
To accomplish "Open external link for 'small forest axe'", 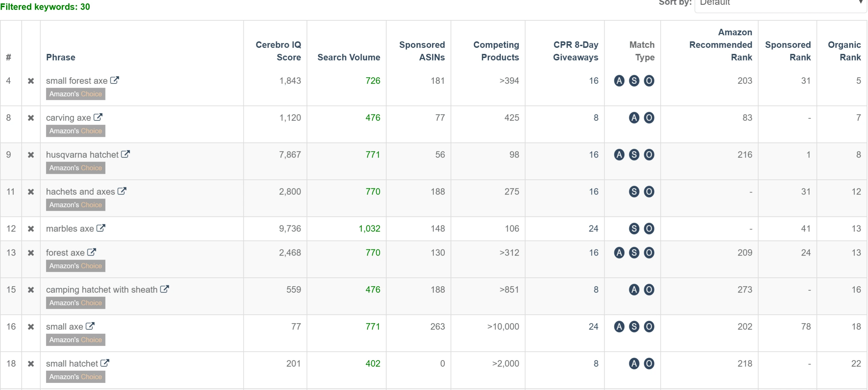I will pyautogui.click(x=115, y=80).
